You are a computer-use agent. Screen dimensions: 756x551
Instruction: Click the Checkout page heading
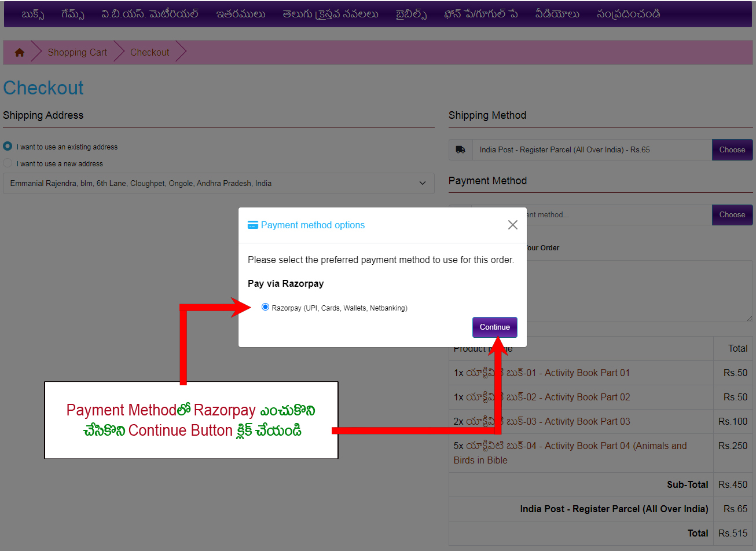[43, 88]
